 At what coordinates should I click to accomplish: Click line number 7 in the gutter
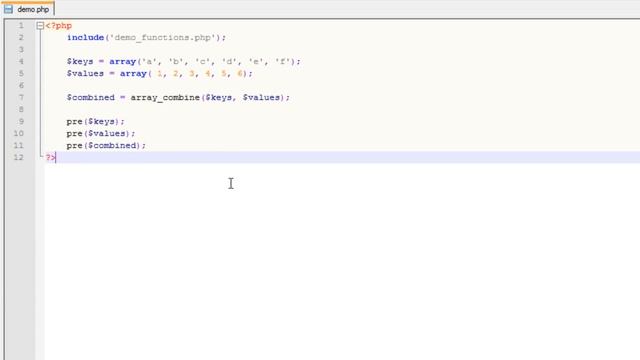point(21,98)
